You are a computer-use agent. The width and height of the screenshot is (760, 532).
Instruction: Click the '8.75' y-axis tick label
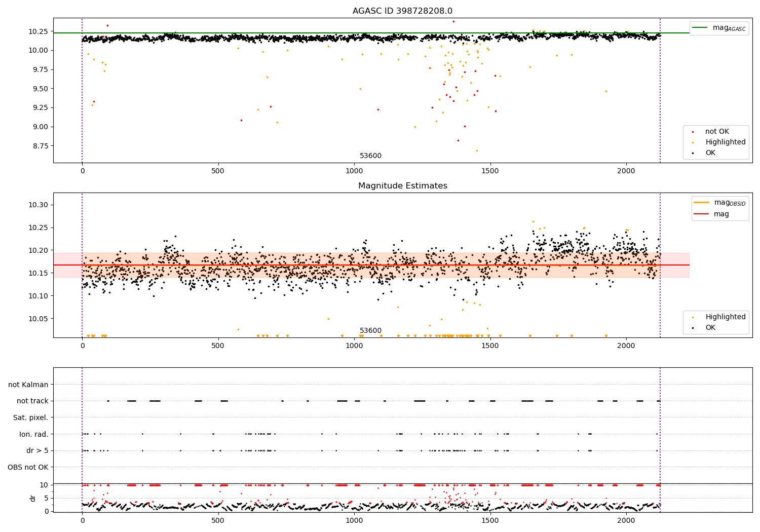(x=41, y=146)
